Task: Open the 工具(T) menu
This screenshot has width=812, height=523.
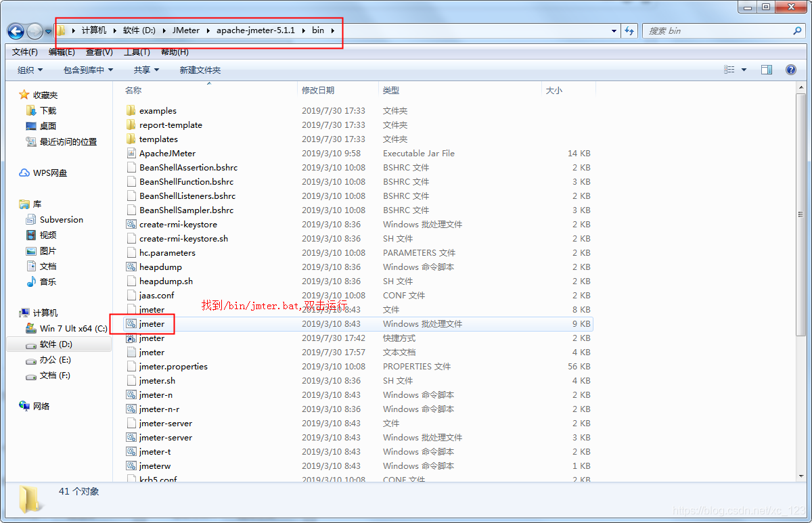Action: tap(137, 52)
